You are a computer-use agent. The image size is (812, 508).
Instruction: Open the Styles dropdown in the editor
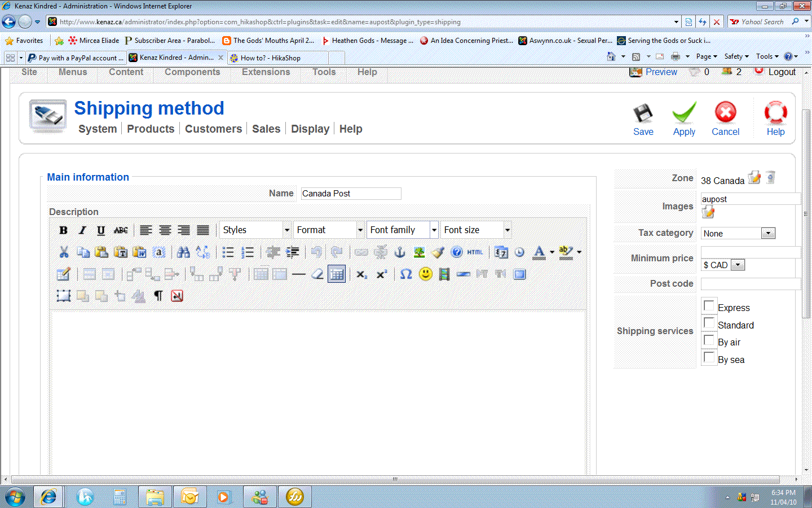click(255, 230)
